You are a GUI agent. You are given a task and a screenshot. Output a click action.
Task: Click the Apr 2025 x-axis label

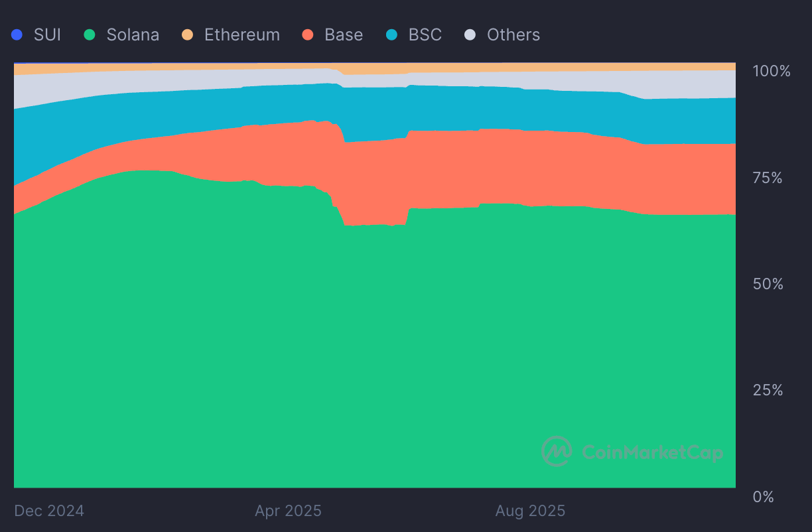tap(288, 511)
